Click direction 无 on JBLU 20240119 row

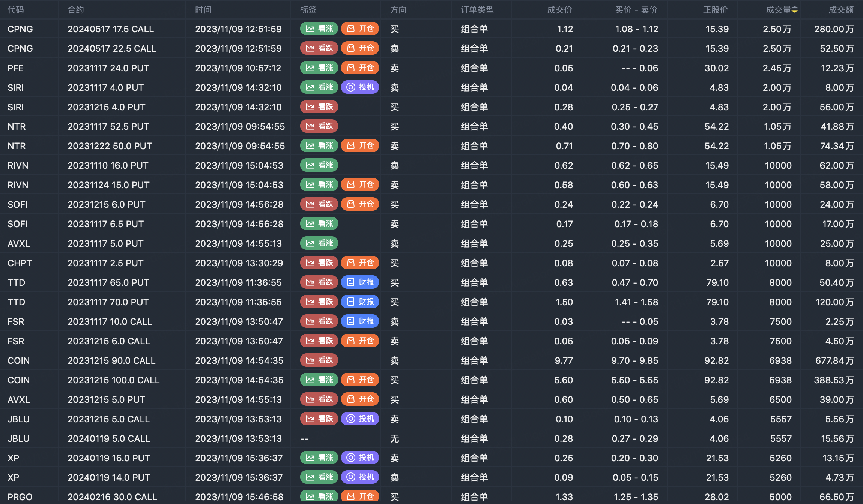(x=395, y=438)
